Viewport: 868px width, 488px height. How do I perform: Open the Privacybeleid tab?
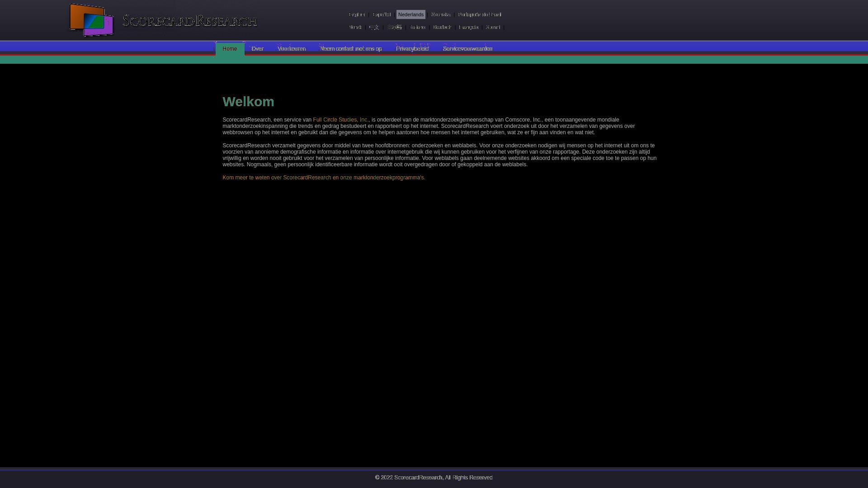tap(412, 49)
